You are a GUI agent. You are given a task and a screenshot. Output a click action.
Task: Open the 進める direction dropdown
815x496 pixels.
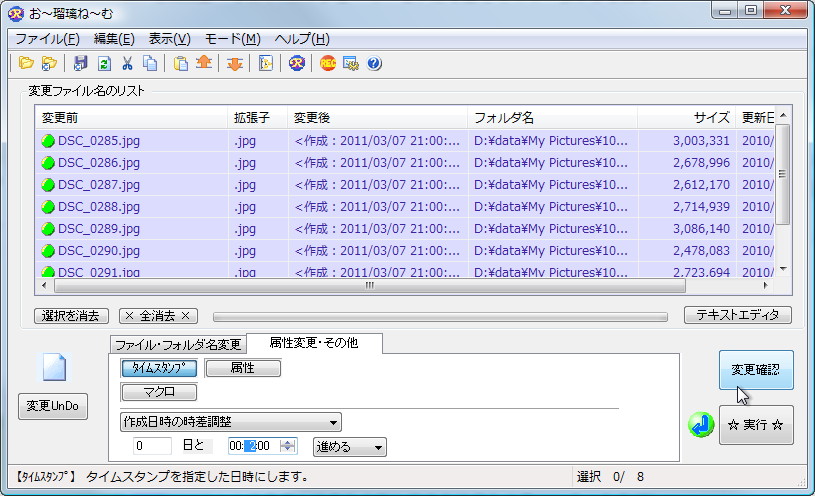[x=349, y=447]
